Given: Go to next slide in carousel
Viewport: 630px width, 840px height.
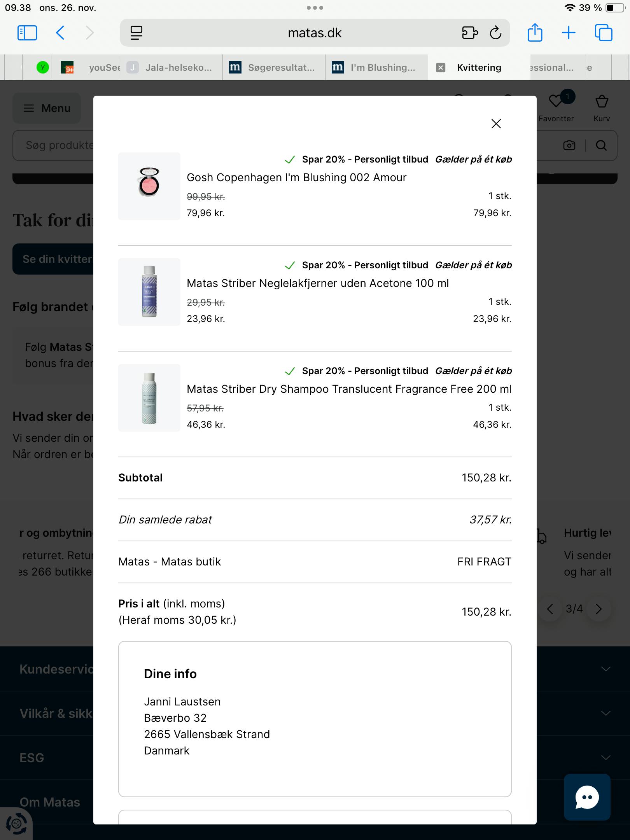Looking at the screenshot, I should point(598,609).
